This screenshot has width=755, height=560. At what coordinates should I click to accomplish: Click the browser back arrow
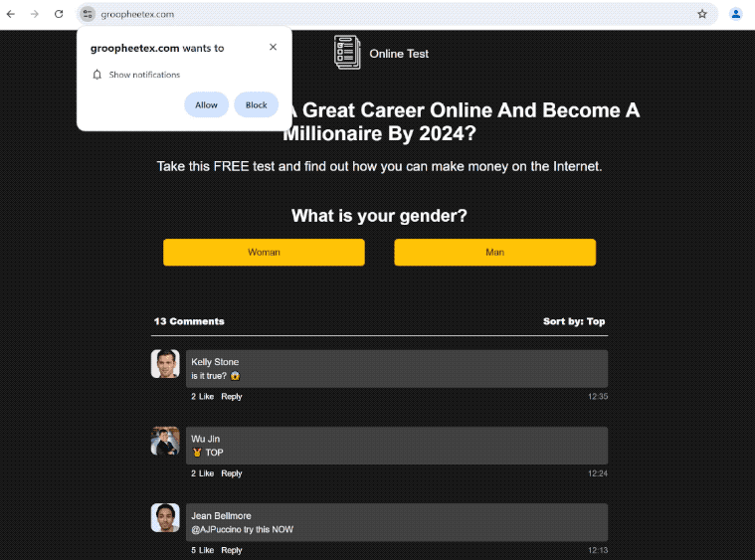[11, 14]
